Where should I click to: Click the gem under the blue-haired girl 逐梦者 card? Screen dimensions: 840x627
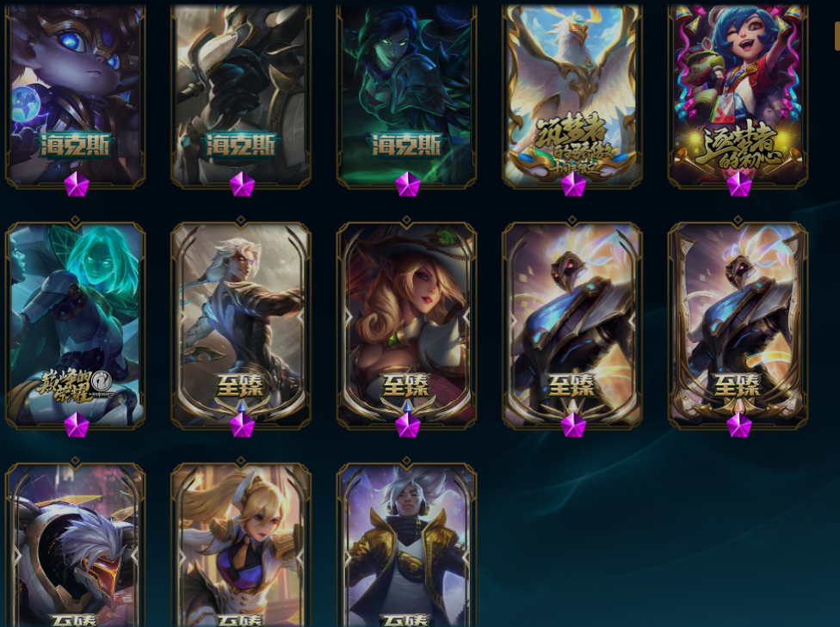[x=738, y=184]
